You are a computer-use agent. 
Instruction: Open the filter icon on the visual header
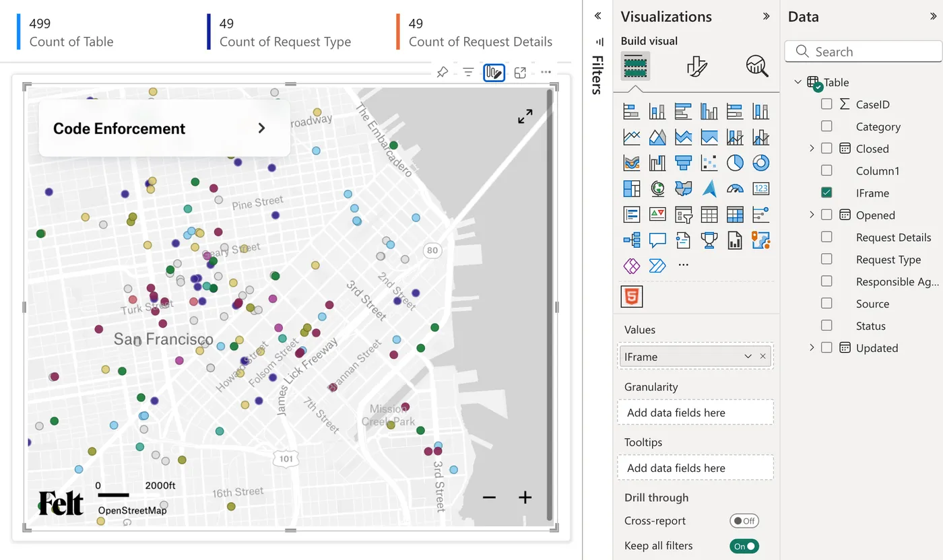click(x=468, y=72)
